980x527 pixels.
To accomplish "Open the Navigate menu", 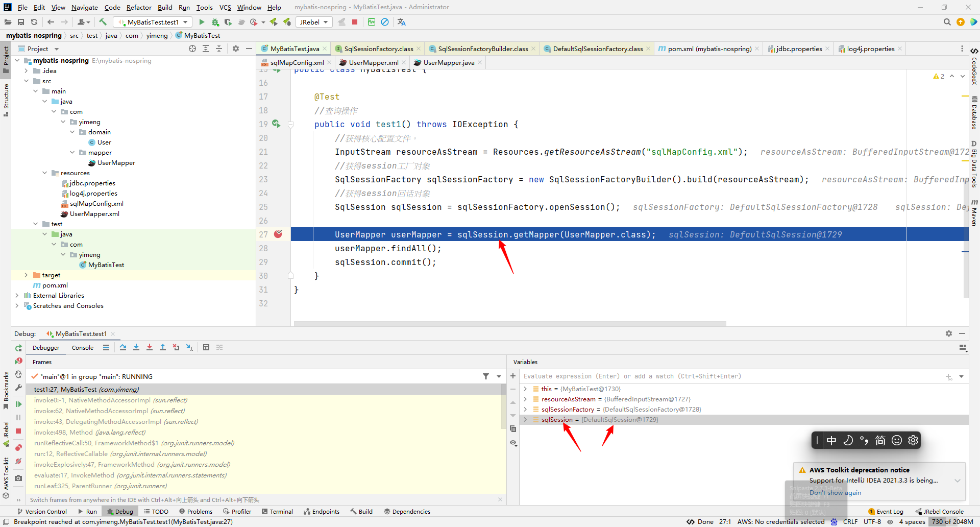I will (85, 7).
